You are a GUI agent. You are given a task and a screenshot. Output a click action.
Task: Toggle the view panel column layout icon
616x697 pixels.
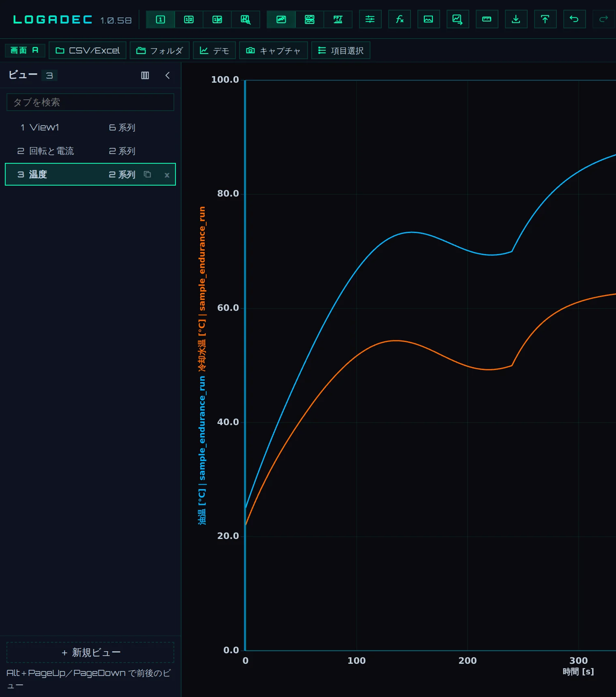point(145,75)
